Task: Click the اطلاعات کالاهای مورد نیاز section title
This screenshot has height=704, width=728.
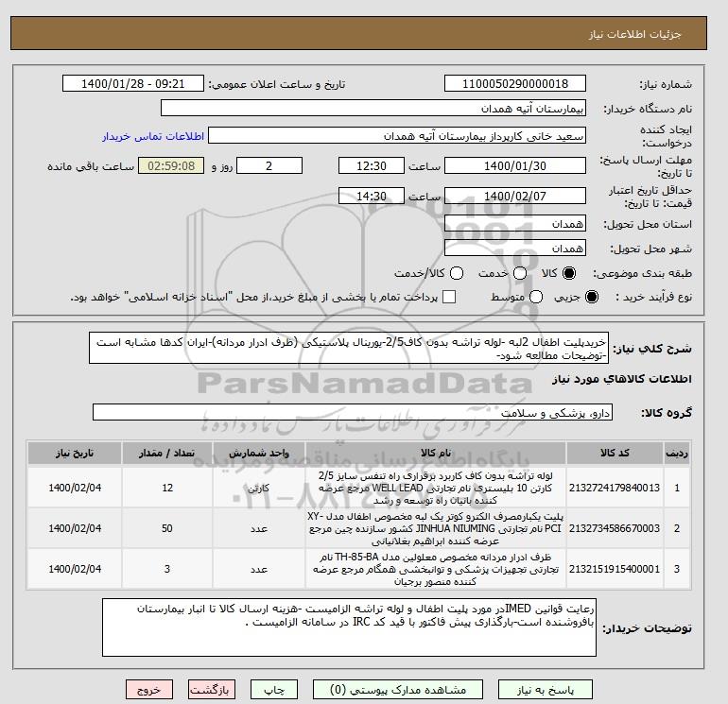Action: [622, 379]
